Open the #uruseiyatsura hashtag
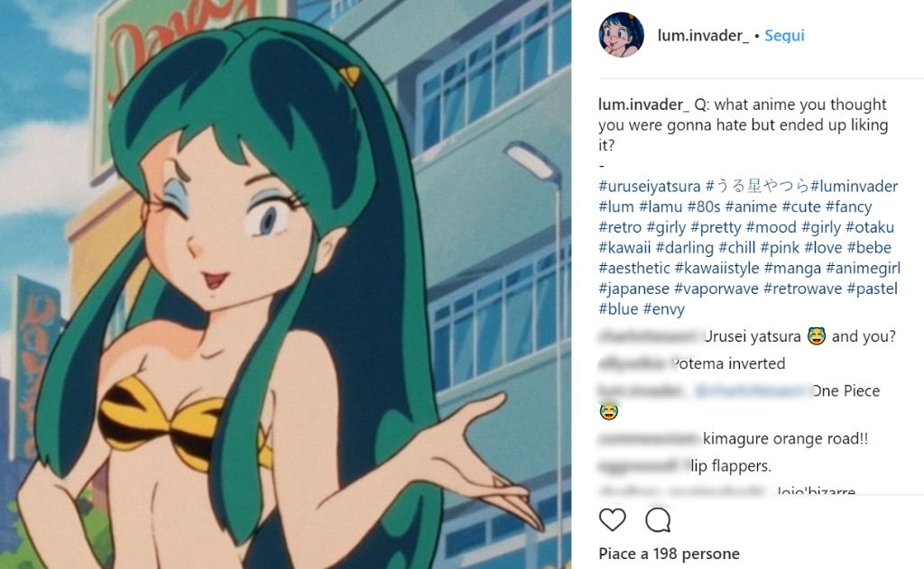The width and height of the screenshot is (924, 569). pyautogui.click(x=650, y=186)
